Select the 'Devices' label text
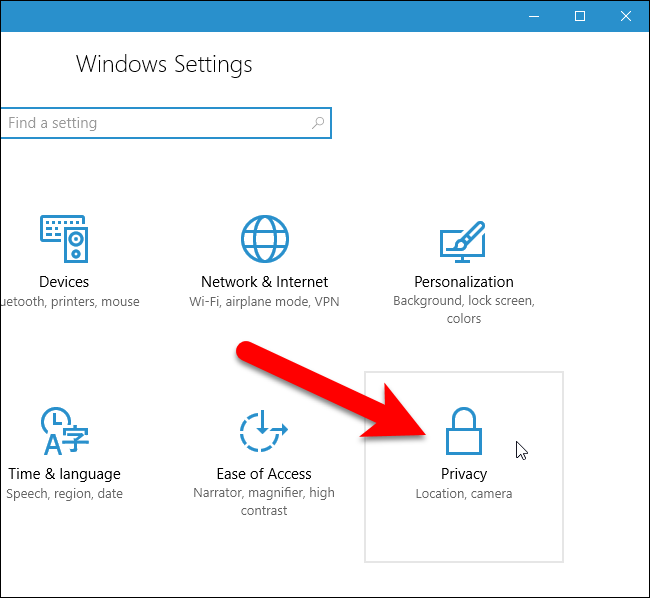 [64, 282]
